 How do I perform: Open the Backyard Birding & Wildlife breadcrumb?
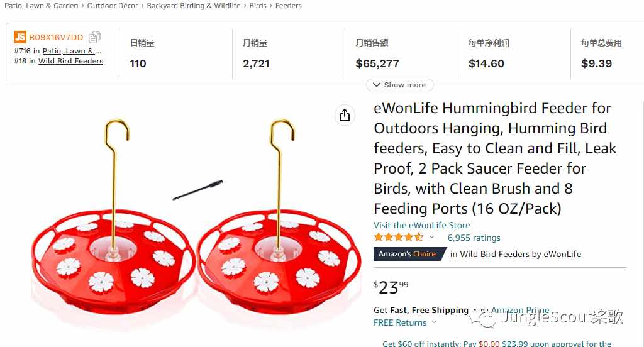[x=194, y=6]
